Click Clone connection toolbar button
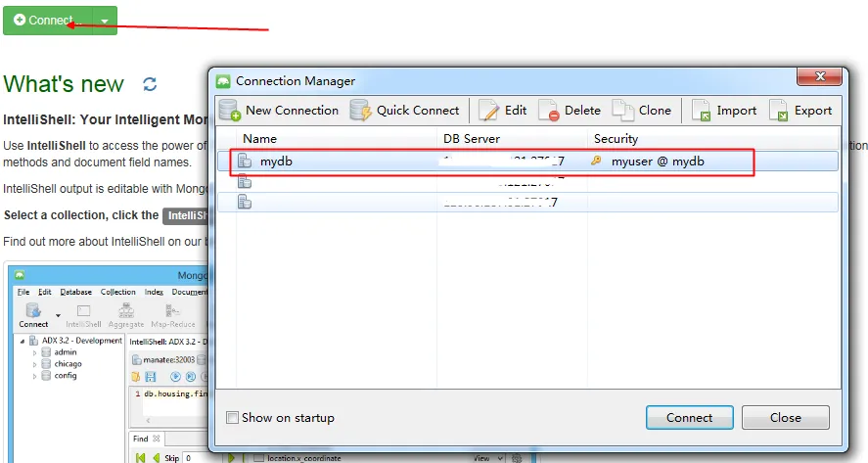This screenshot has height=463, width=868. [642, 111]
